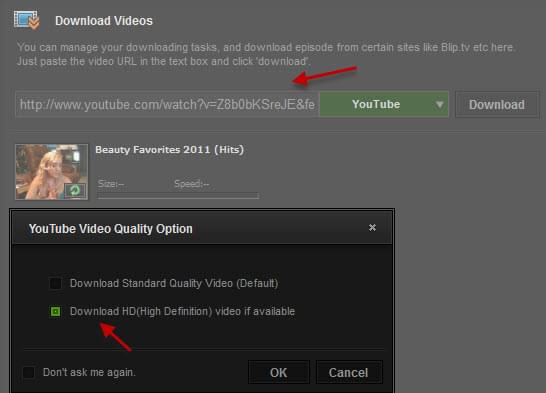Click the Size:-- label
This screenshot has width=546, height=393.
111,183
